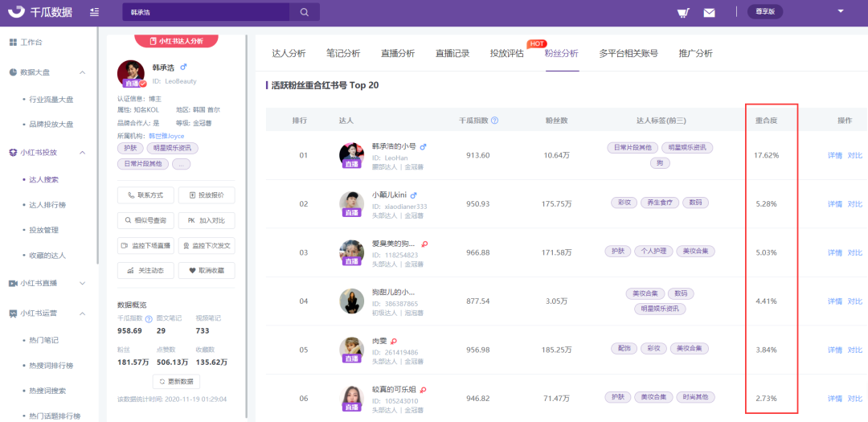Viewport: 868px width, 422px height.
Task: Click avatar of 较真的可乐姐
Action: pos(351,398)
